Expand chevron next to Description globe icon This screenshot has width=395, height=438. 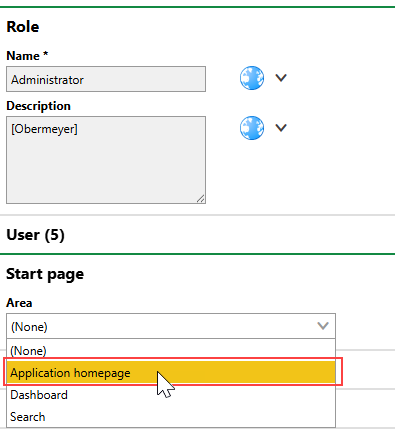point(281,128)
